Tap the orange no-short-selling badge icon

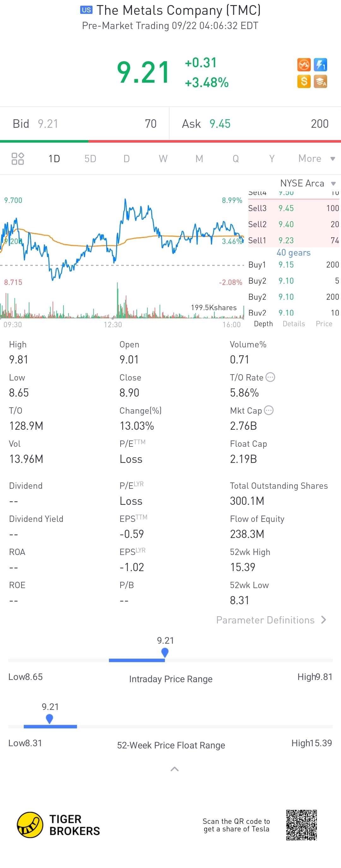pos(303,65)
